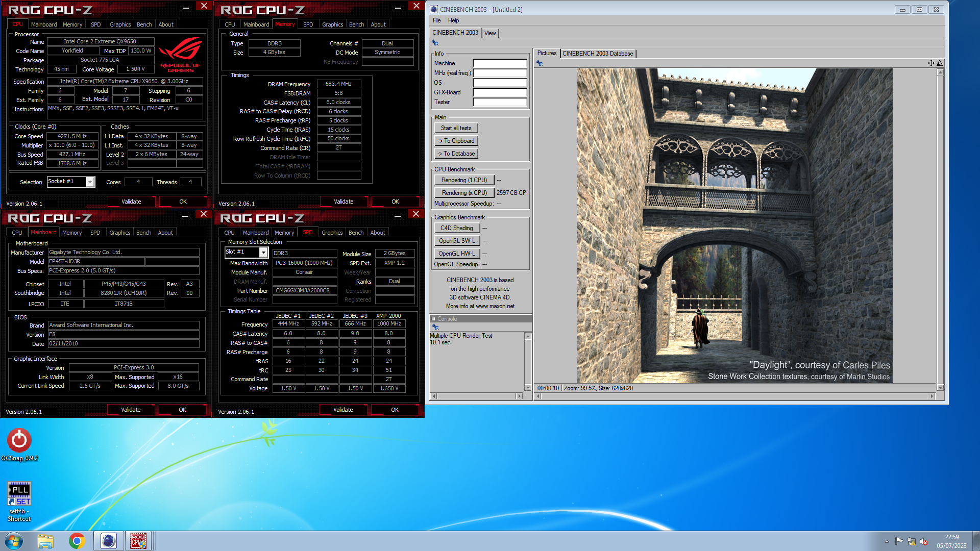
Task: Click the 2597 CB-CPU score text
Action: (x=512, y=193)
